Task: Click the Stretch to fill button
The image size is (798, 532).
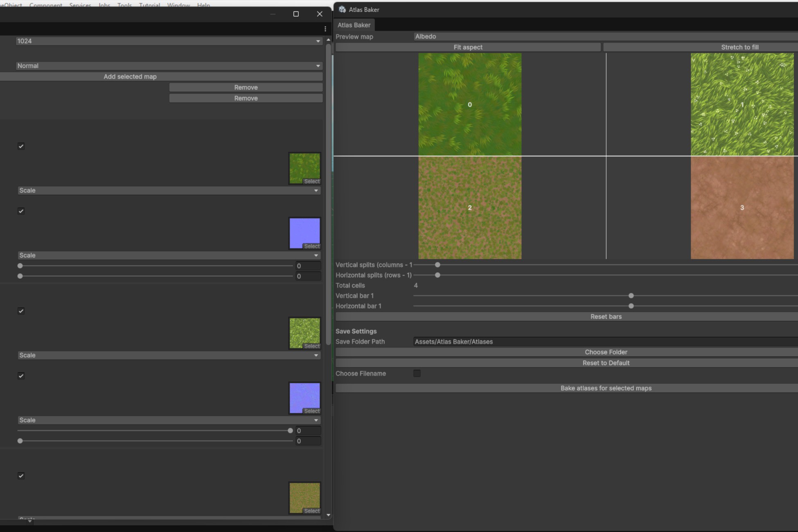Action: click(739, 47)
